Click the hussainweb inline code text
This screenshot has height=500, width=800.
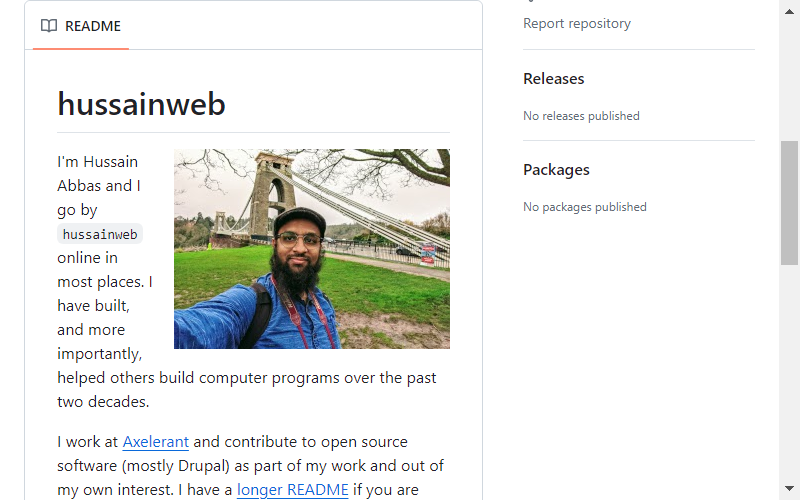click(x=100, y=234)
